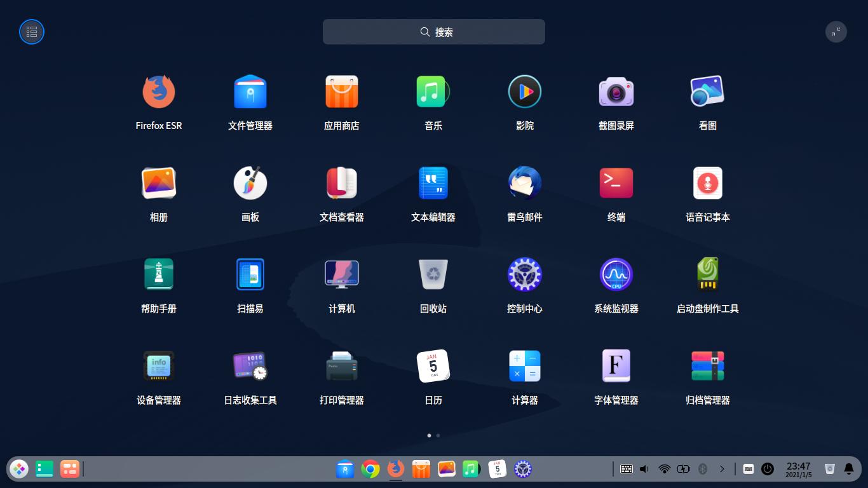Open 雷鸟邮件 Thunderbird mail

[525, 184]
